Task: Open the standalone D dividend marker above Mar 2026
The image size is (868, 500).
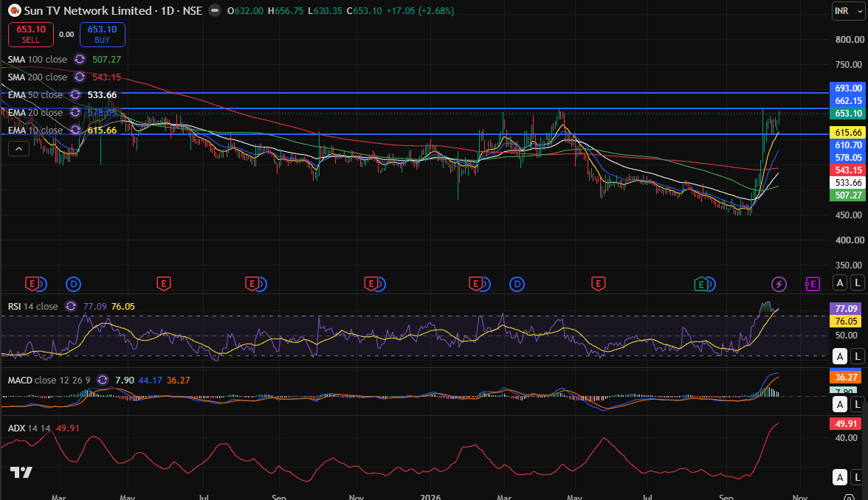Action: tap(517, 285)
